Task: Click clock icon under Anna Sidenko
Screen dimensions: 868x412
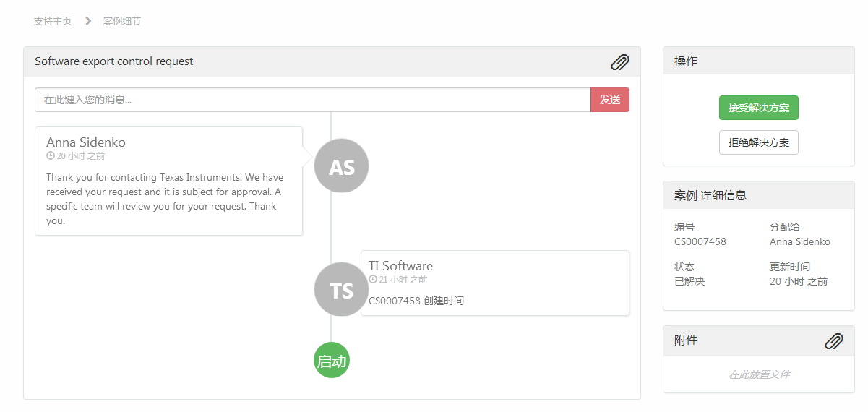Action: [x=51, y=155]
